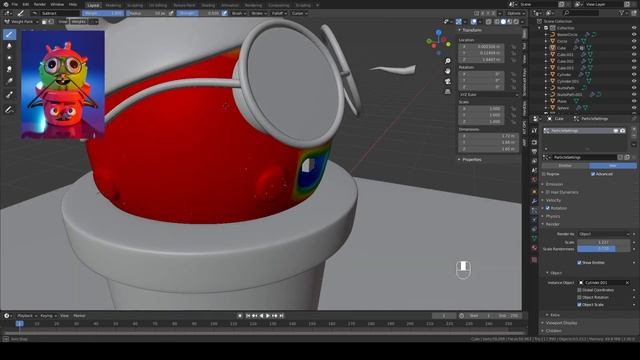Open the Playback menu in timeline
640x360 pixels.
coord(27,316)
